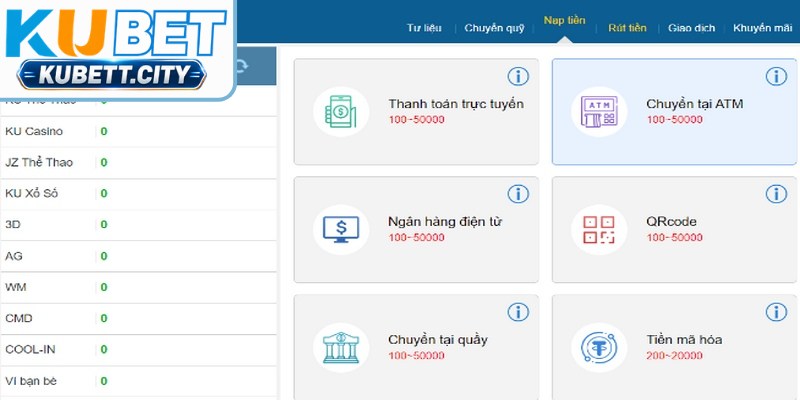
Task: Click the cryptocurrency Tether icon
Action: pos(599,347)
